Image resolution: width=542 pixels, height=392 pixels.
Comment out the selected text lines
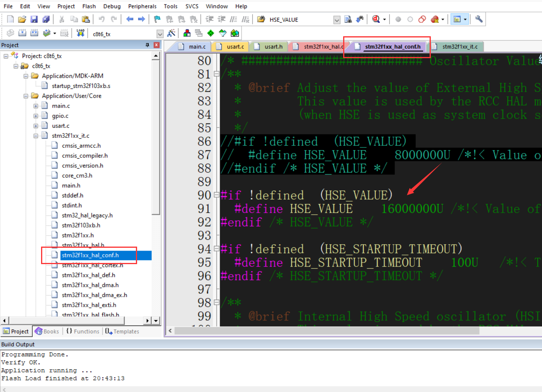(234, 19)
